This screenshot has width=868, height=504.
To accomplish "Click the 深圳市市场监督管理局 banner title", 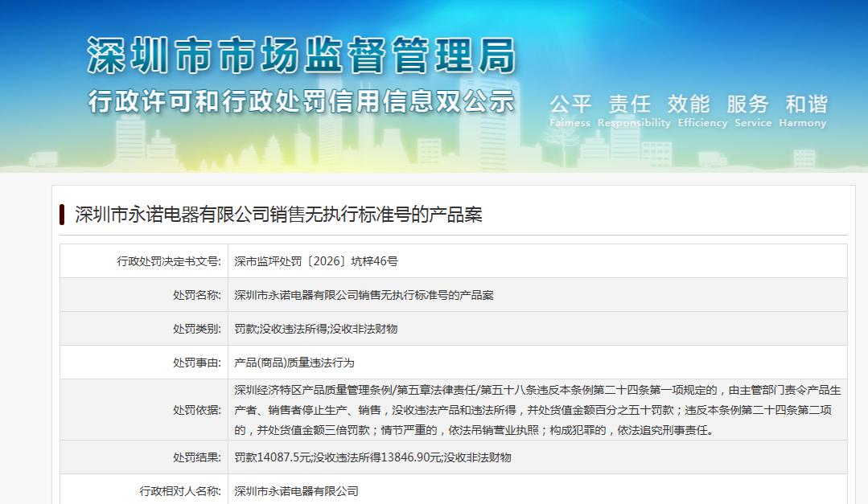I will pyautogui.click(x=302, y=55).
